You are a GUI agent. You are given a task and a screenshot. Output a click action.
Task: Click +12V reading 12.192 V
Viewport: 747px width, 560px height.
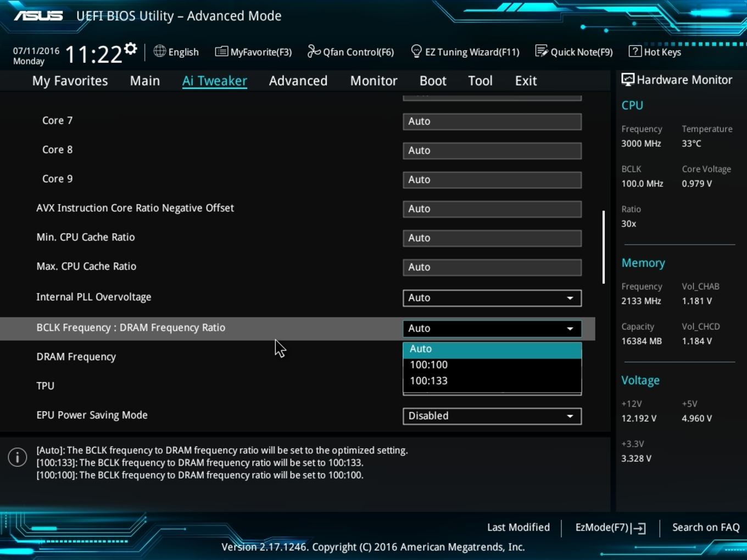(639, 418)
